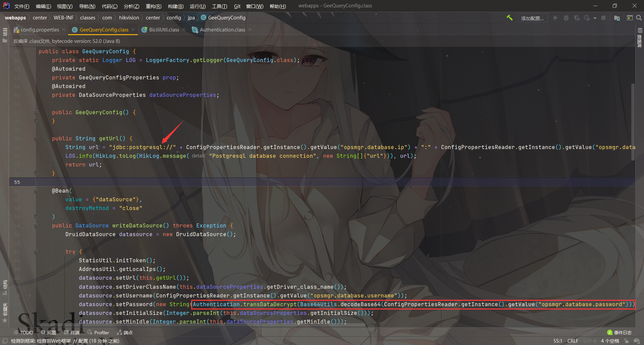Click the Run triangle icon in toolbar
The width and height of the screenshot is (644, 345).
tap(555, 18)
